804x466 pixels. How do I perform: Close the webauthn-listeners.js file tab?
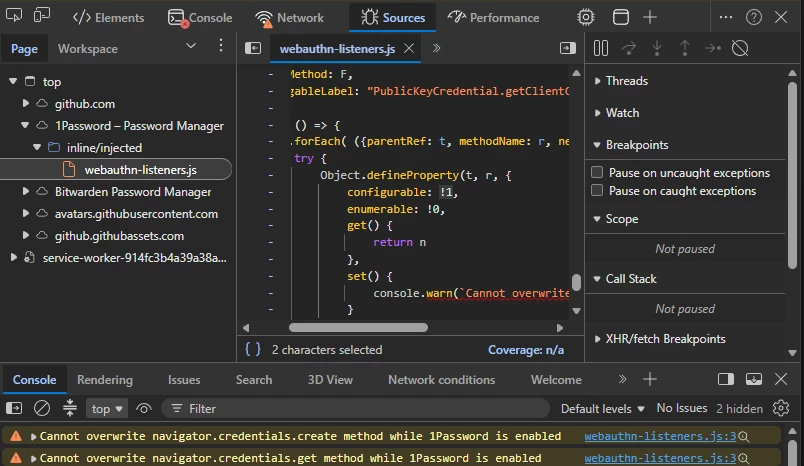(x=409, y=48)
